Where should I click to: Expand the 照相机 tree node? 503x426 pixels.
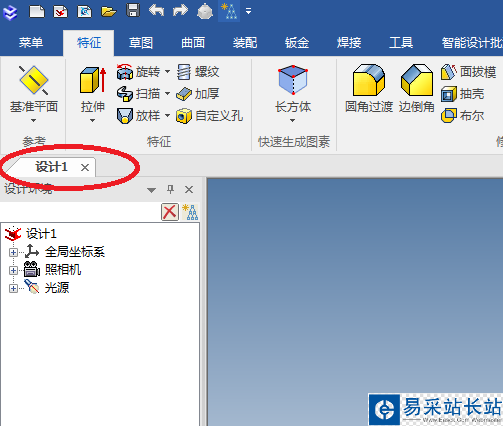point(13,270)
